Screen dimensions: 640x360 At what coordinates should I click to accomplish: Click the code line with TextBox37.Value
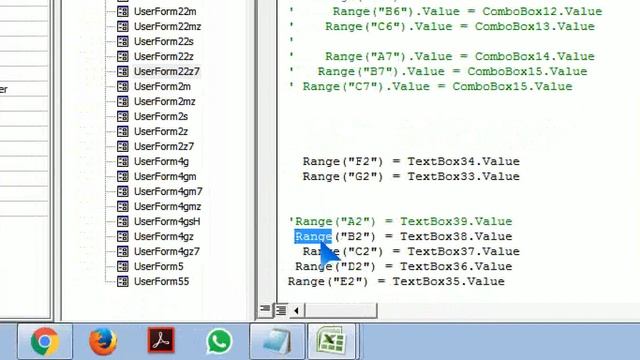click(x=411, y=251)
